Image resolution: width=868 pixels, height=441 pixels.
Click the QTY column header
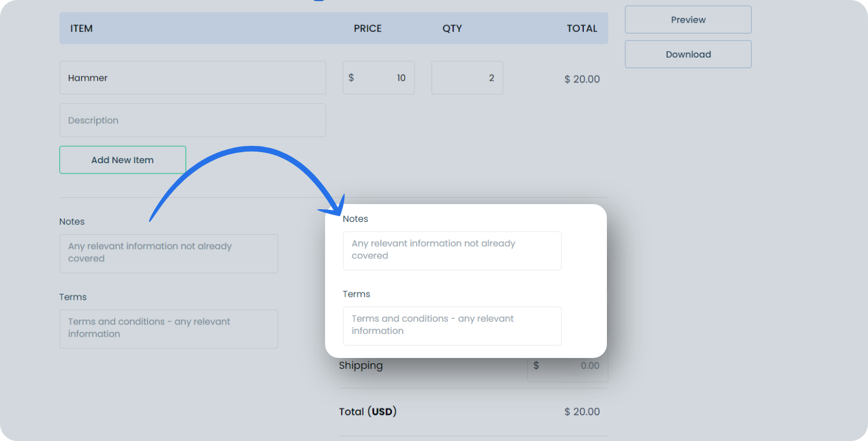click(x=452, y=28)
